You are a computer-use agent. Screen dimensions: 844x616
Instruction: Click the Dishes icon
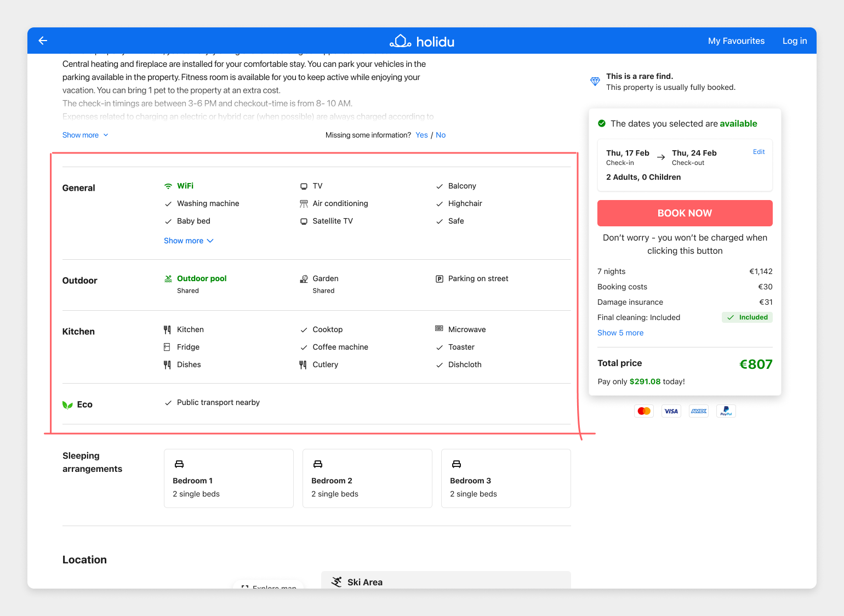(167, 365)
